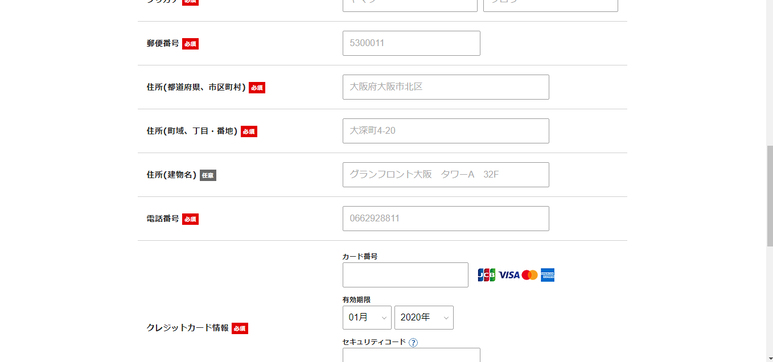Click the 有効期限 label text

click(x=356, y=300)
